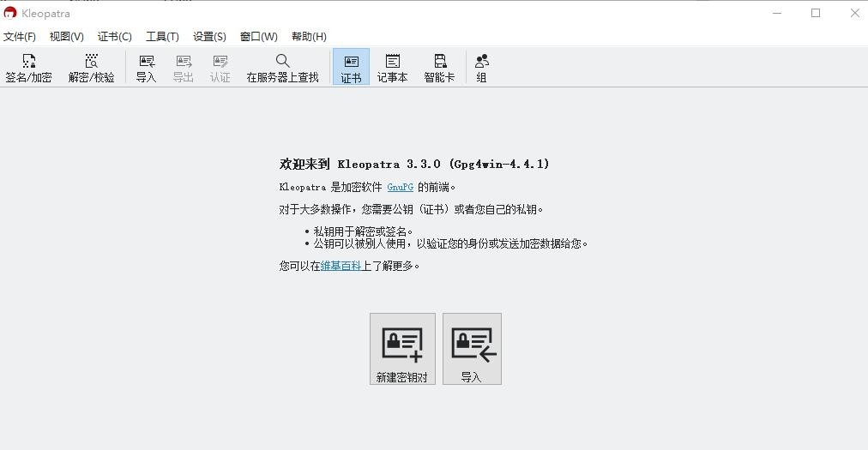Open the 签名/加密 sign-encrypt tool
This screenshot has width=868, height=450.
coord(28,68)
